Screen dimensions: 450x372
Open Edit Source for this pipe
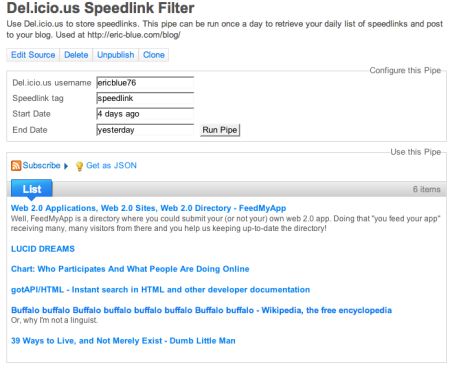[x=33, y=55]
